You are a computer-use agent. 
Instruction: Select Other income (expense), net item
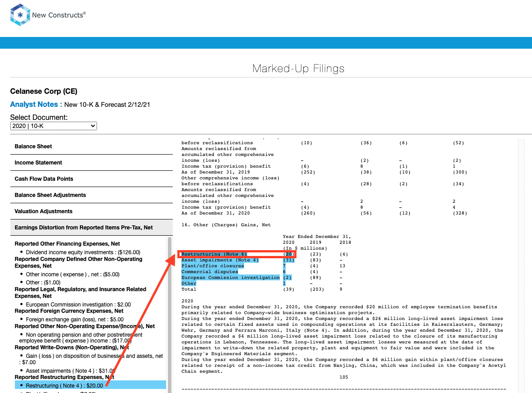point(73,274)
